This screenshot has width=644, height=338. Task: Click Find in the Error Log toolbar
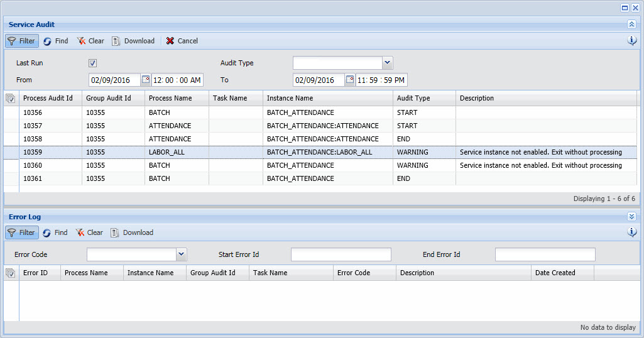[55, 232]
